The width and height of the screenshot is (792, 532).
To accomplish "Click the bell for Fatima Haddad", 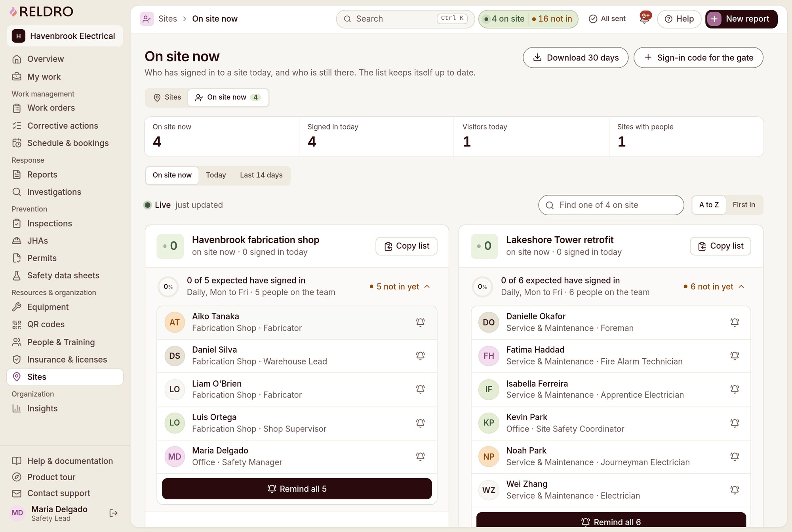I will tap(735, 355).
